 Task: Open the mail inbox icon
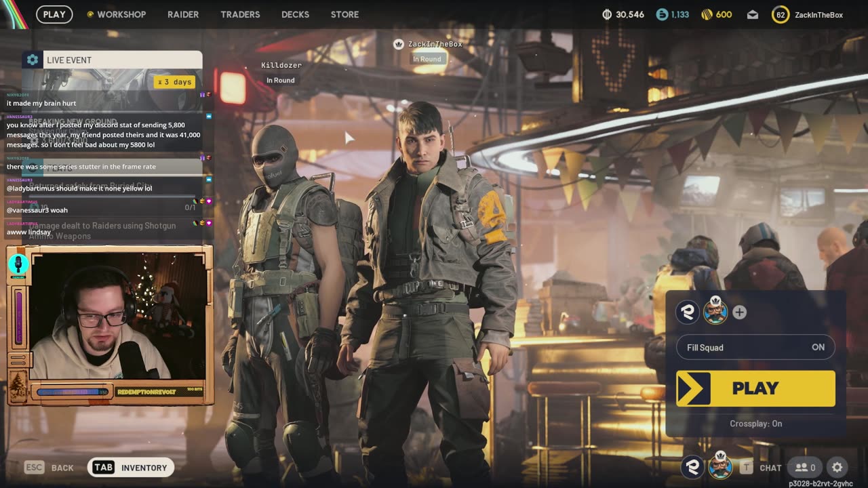click(753, 14)
